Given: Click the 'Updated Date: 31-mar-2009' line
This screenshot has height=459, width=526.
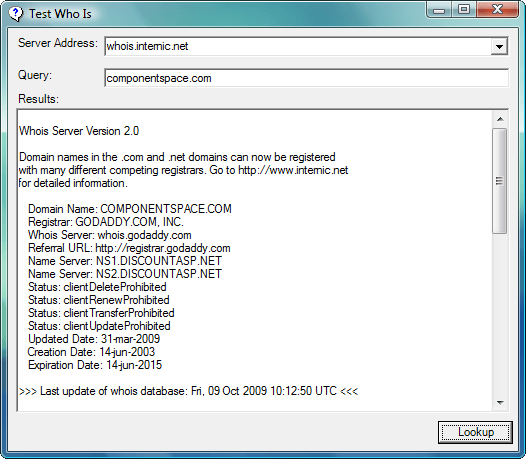Looking at the screenshot, I should coord(94,339).
